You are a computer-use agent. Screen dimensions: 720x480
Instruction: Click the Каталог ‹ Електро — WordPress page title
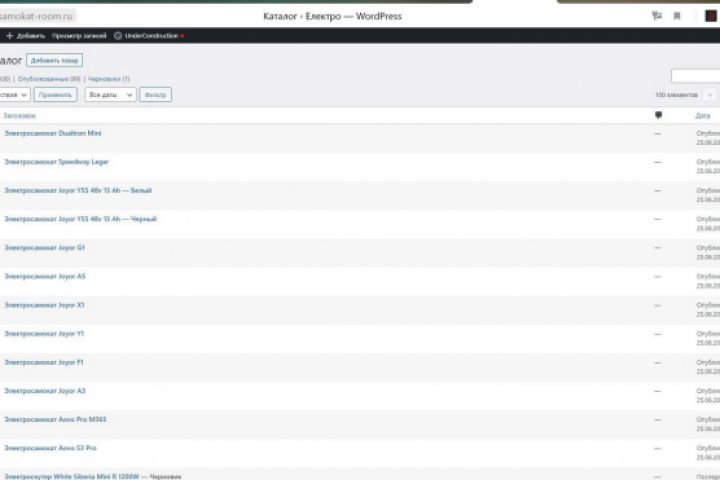tap(332, 16)
